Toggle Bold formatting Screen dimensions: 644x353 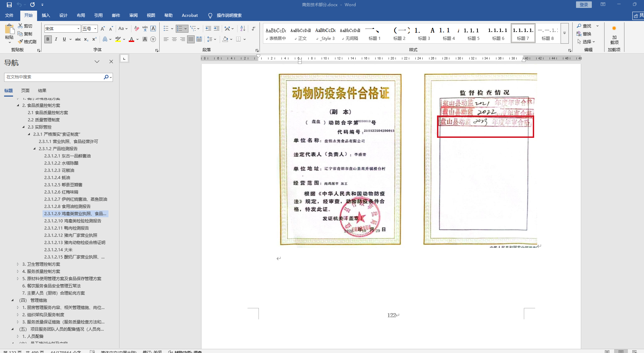[x=48, y=39]
